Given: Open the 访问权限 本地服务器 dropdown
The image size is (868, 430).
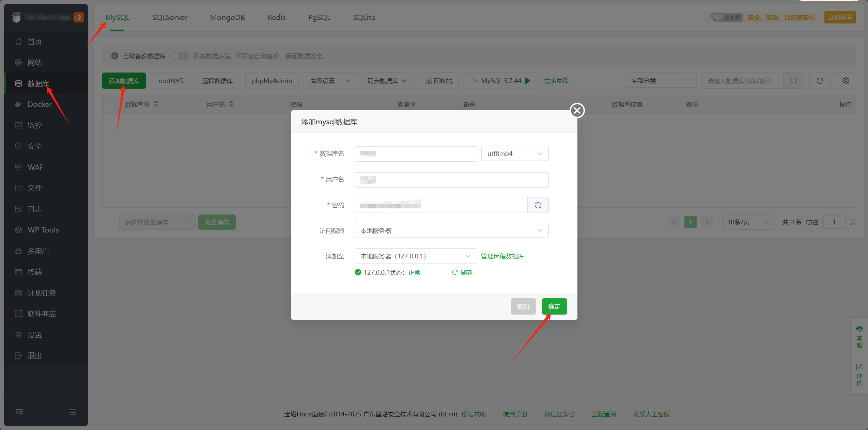Looking at the screenshot, I should tap(451, 230).
